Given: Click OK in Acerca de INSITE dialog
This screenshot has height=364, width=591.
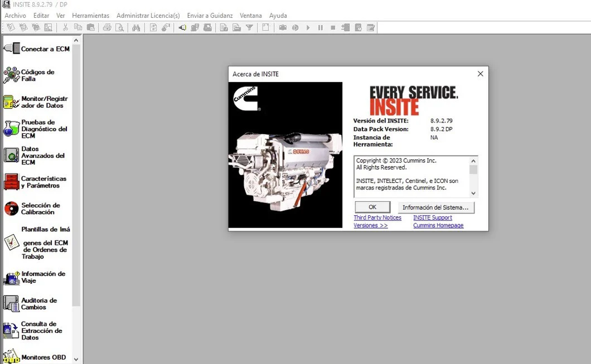Looking at the screenshot, I should 372,207.
